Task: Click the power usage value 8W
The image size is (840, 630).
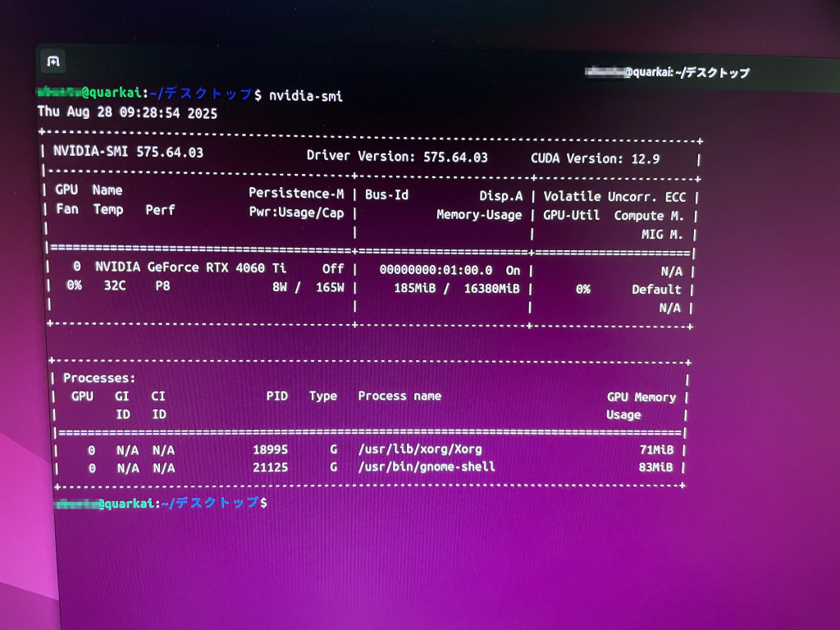Action: coord(280,287)
